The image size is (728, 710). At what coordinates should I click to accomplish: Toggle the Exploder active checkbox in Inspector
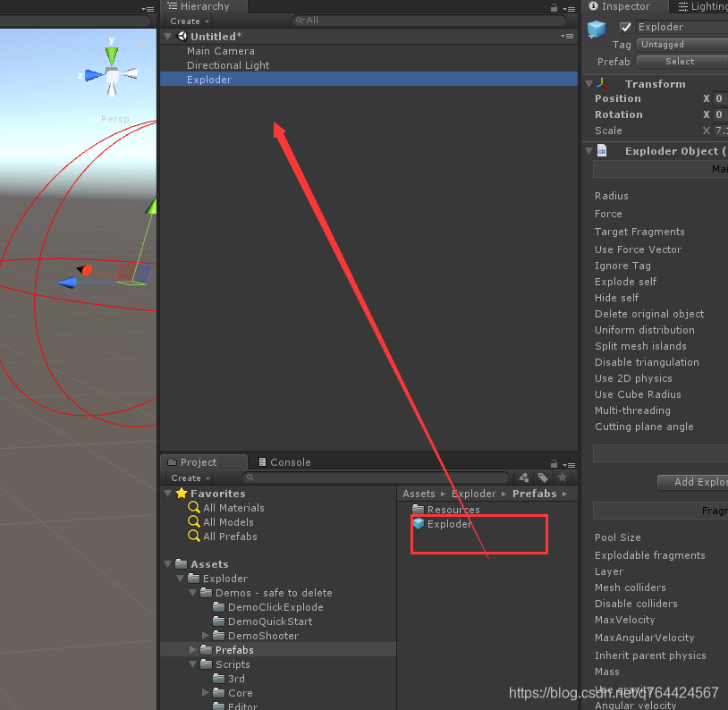(x=623, y=27)
